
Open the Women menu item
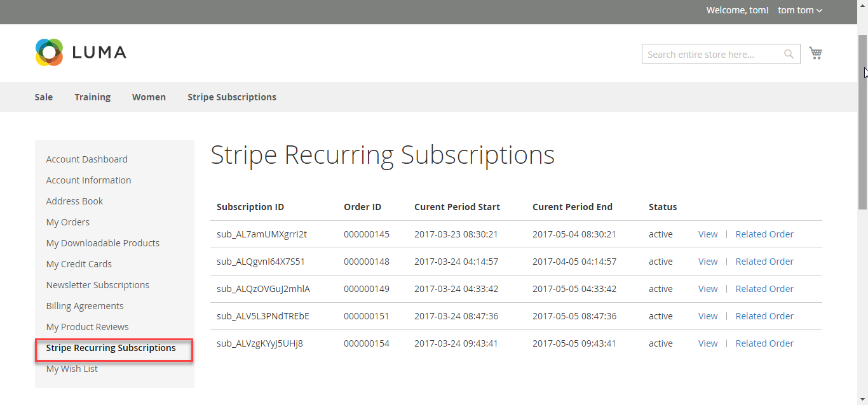[149, 97]
